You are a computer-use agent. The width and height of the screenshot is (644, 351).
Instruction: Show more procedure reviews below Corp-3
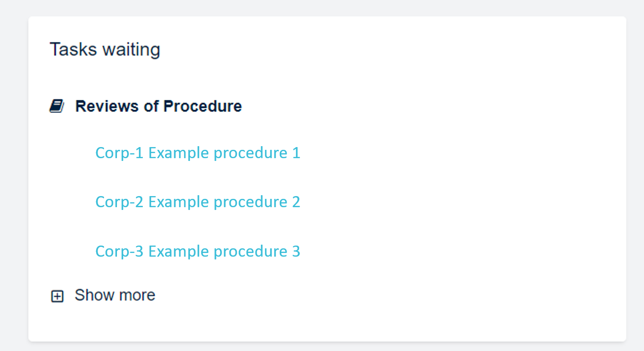(x=115, y=295)
